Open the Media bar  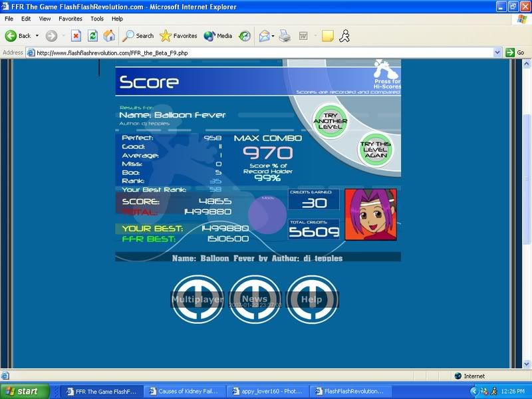pos(218,36)
